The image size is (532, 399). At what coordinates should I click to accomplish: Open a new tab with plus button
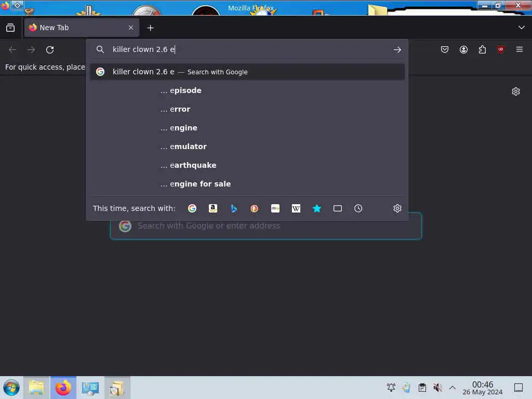coord(150,28)
